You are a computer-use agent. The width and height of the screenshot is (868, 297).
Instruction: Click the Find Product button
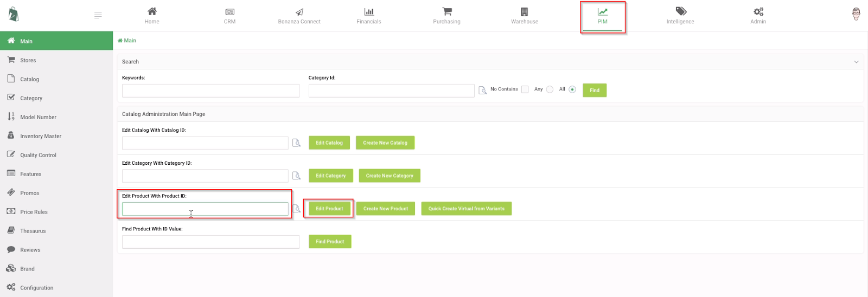(330, 242)
